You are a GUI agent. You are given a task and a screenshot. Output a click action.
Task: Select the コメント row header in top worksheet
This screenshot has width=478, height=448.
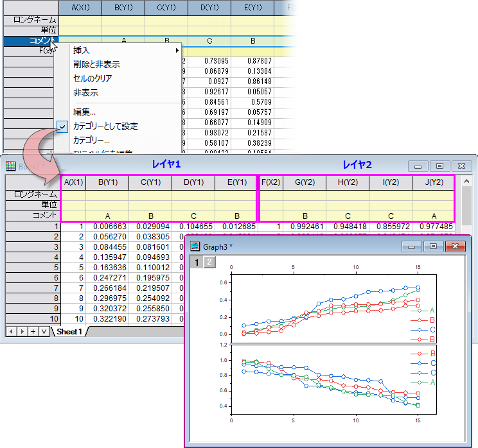(31, 41)
